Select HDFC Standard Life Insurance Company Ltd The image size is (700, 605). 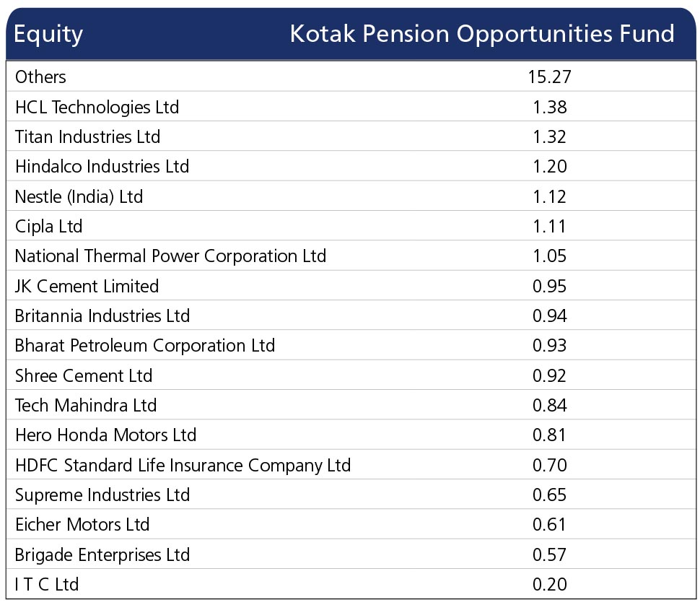click(x=183, y=465)
